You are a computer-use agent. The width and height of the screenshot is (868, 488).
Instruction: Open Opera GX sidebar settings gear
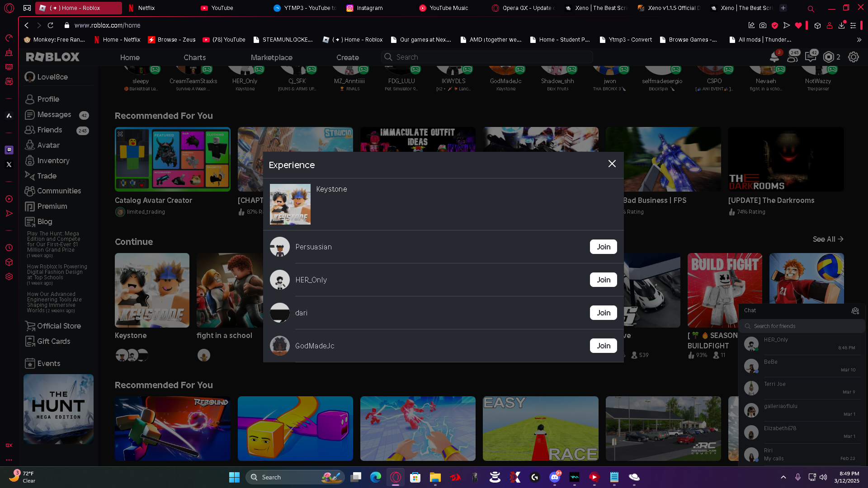[9, 277]
